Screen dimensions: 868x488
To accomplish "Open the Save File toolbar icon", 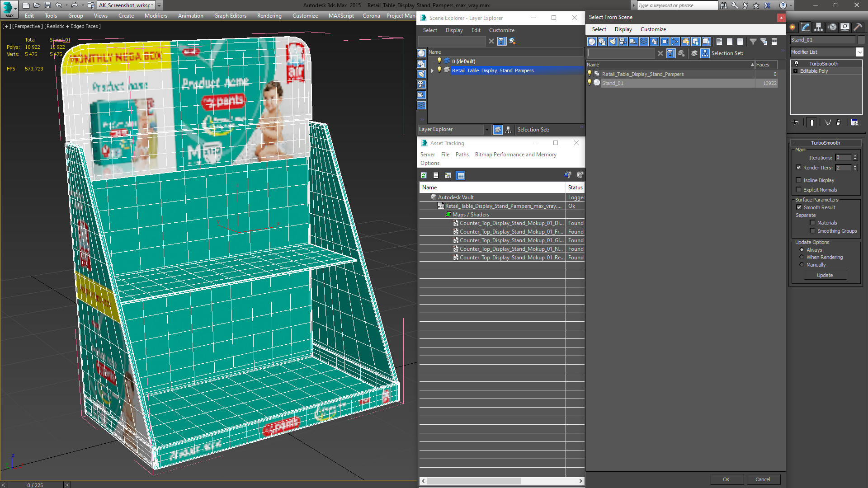I will tap(47, 5).
